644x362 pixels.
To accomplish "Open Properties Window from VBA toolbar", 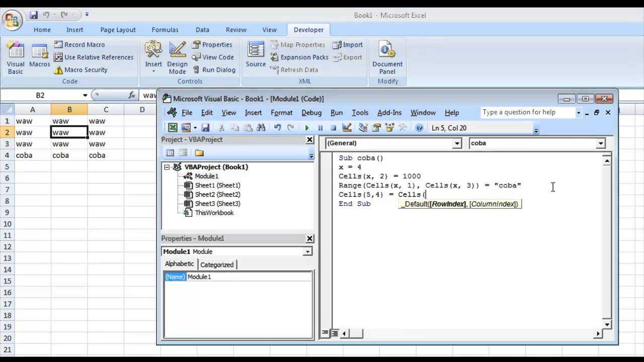I will [376, 128].
